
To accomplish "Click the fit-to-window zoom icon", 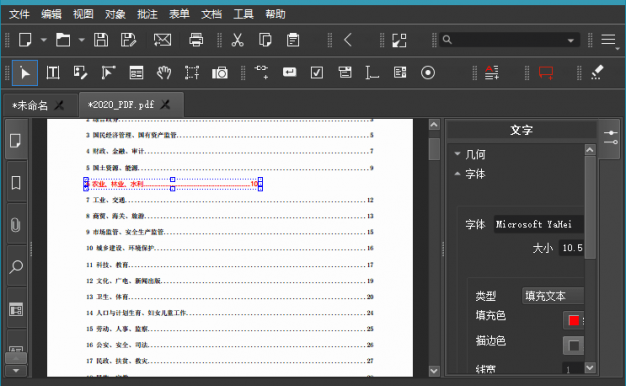I will 399,40.
